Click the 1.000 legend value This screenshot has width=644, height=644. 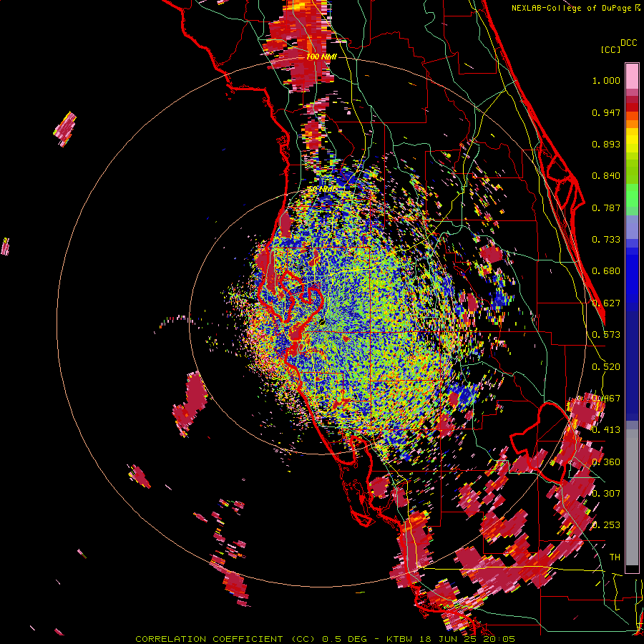click(606, 80)
